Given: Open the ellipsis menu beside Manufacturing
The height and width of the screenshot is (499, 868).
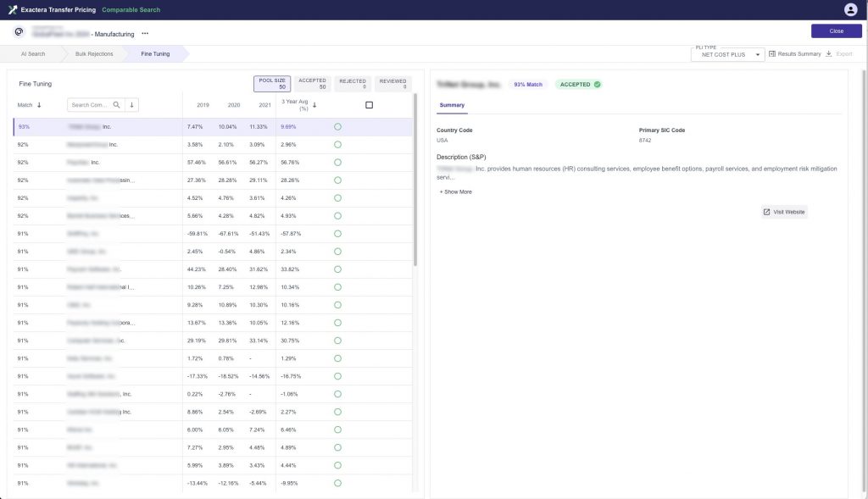Looking at the screenshot, I should tap(145, 32).
